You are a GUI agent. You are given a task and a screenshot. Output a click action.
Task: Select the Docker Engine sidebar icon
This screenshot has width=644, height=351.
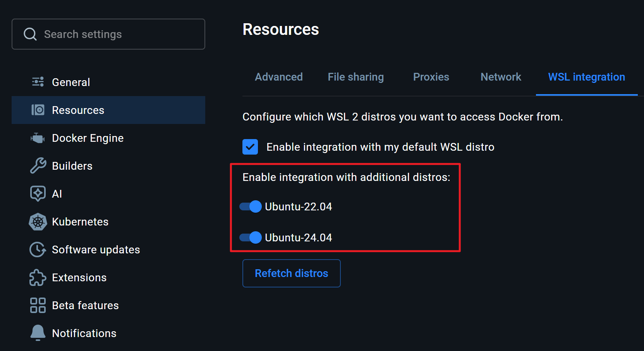(38, 138)
